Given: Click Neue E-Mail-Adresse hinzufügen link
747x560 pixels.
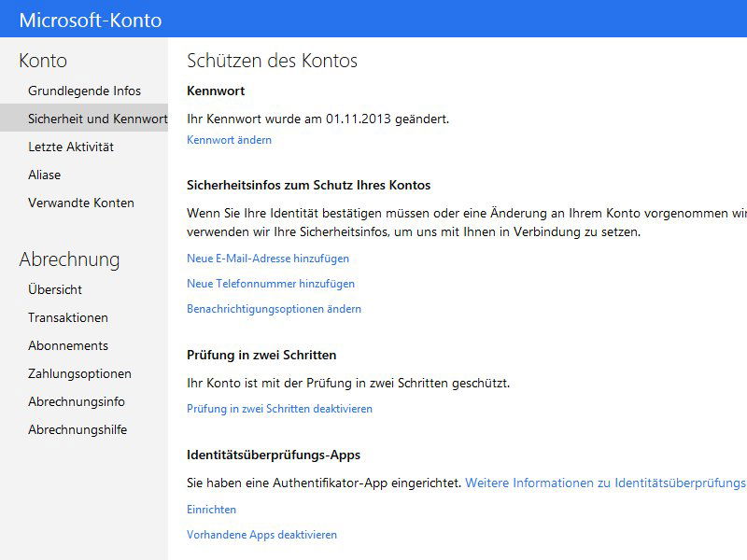Looking at the screenshot, I should pyautogui.click(x=268, y=259).
